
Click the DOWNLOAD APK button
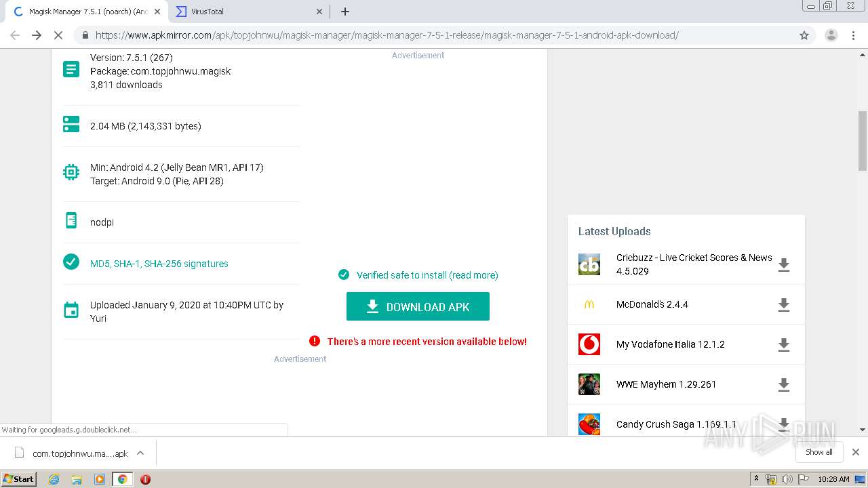(x=418, y=306)
